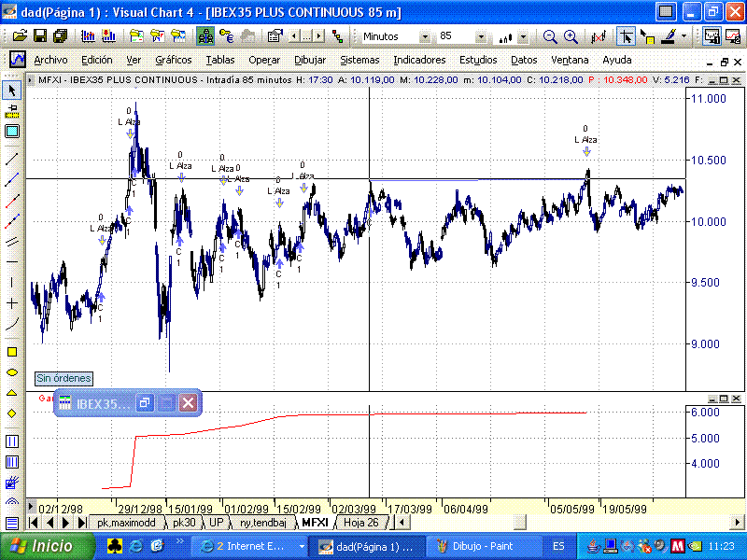Expand the chart type dropdown arrow
747x560 pixels.
coord(523,36)
